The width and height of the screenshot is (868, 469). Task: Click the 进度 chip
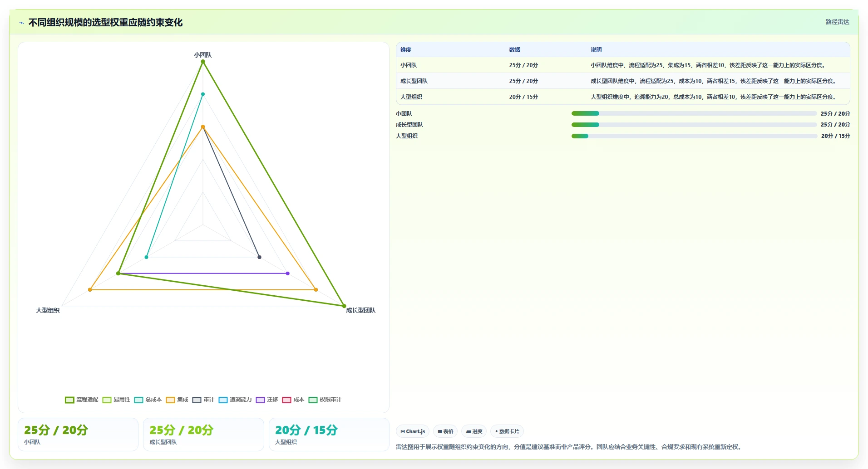click(474, 431)
